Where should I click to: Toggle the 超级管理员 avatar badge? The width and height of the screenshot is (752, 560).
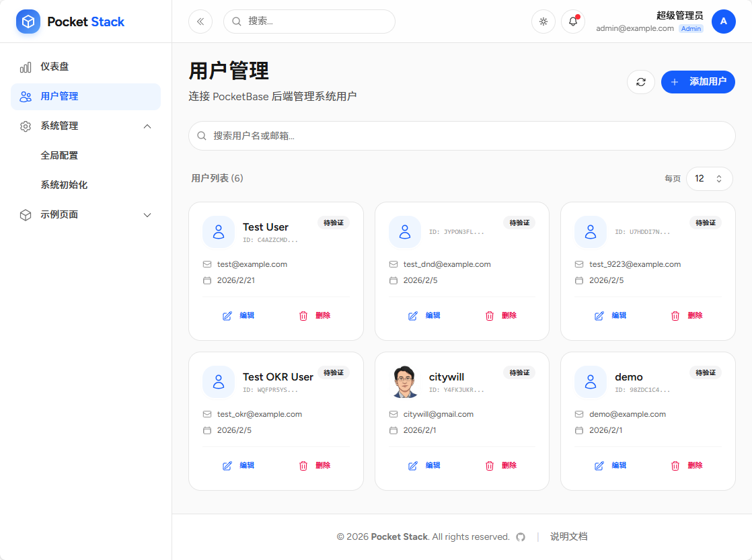[x=724, y=22]
